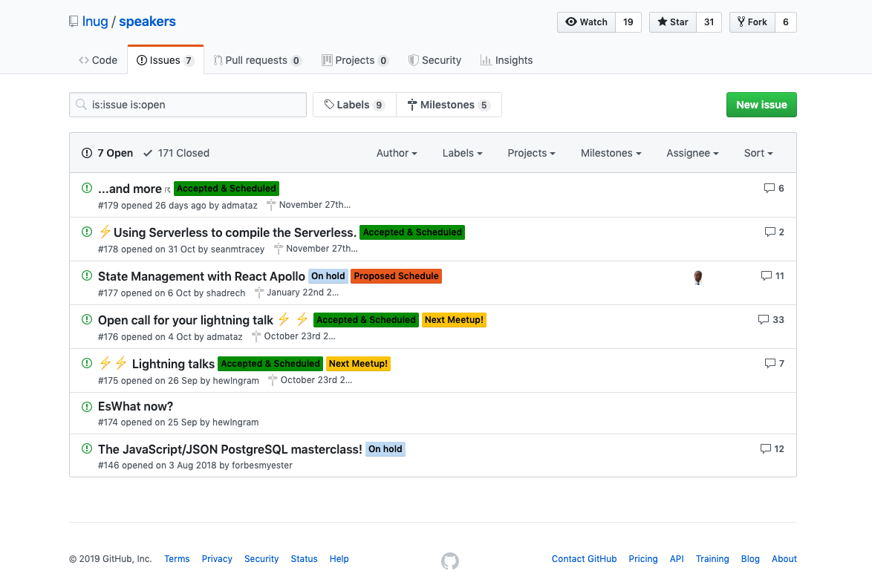Watch the repository
This screenshot has height=588, width=872.
[x=586, y=22]
